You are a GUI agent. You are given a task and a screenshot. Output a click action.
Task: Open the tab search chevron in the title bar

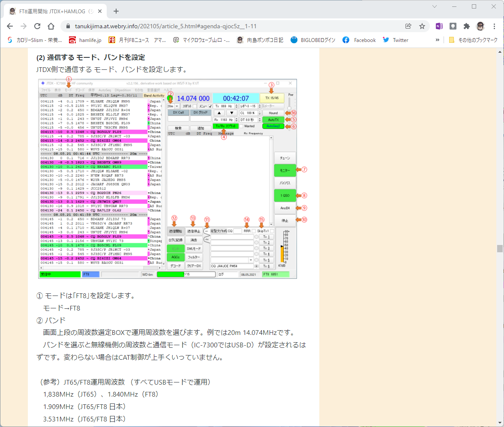pyautogui.click(x=435, y=6)
